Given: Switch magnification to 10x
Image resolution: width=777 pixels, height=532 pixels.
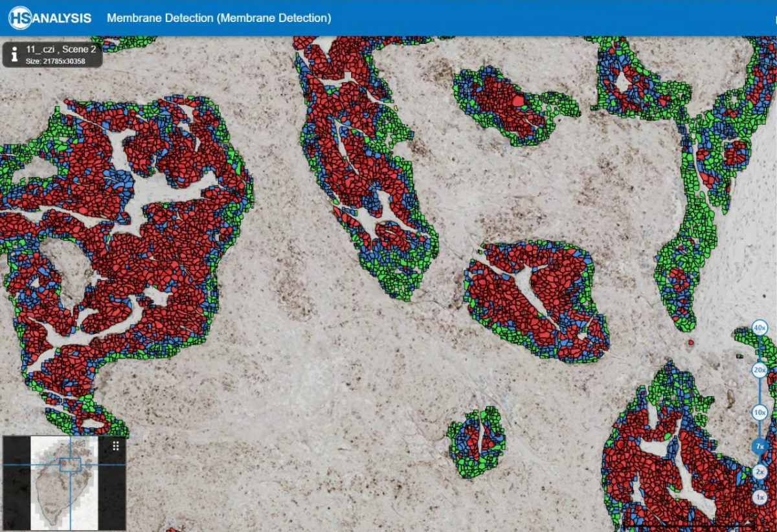Looking at the screenshot, I should [760, 412].
